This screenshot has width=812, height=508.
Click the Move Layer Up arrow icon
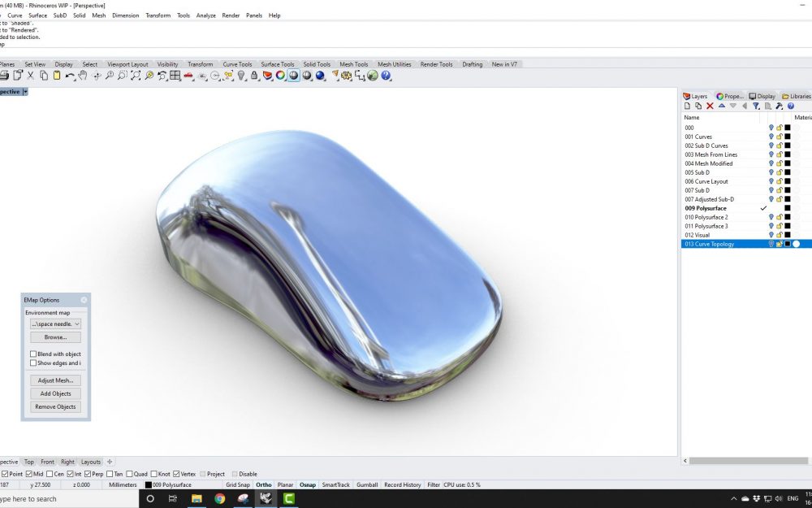(x=721, y=106)
